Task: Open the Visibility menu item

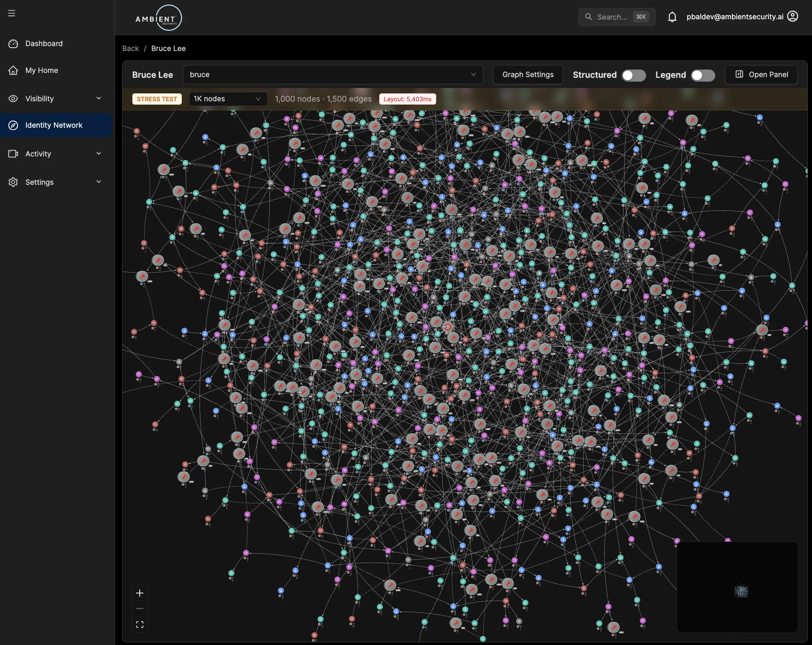Action: (56, 99)
